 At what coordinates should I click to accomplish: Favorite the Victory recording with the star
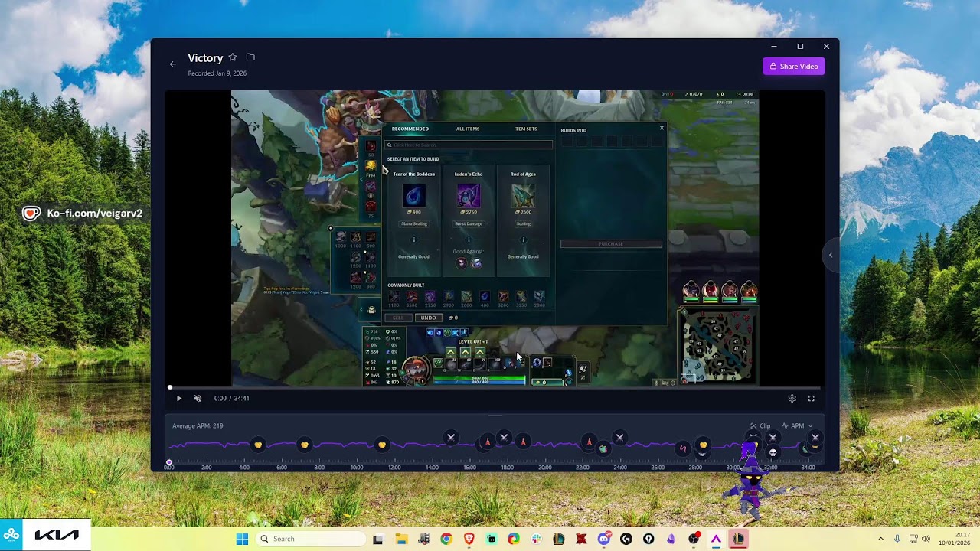click(233, 57)
